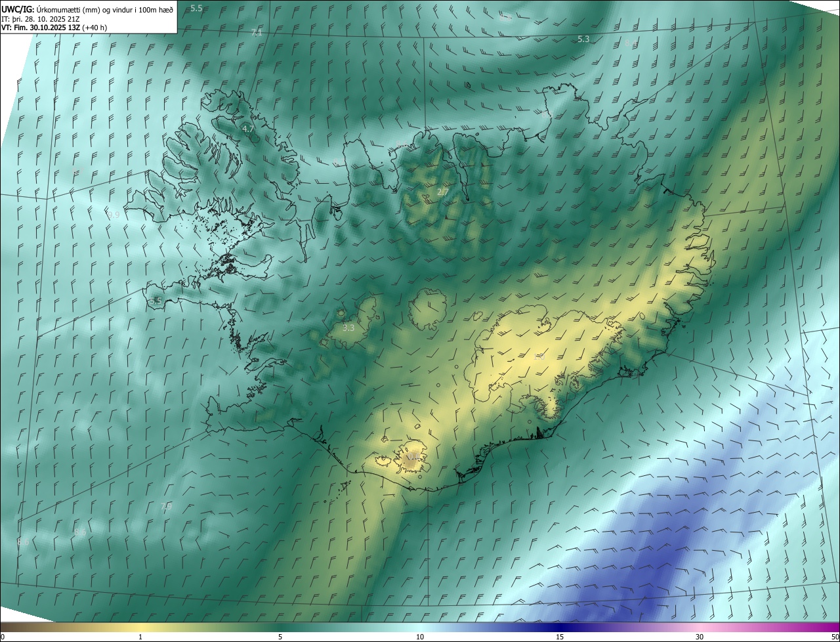Screen dimensions: 840x642
Task: Click the color bar tick label 15
Action: tap(560, 637)
